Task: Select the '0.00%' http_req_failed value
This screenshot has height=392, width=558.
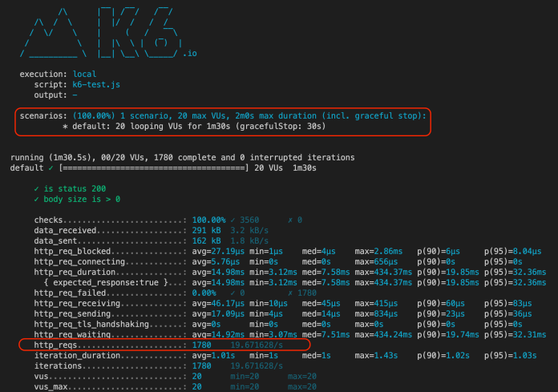Action: (x=204, y=293)
